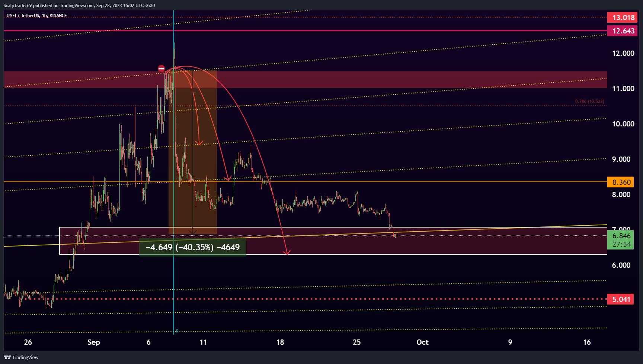Click the Oct label on time axis
643x364 pixels.
[422, 342]
